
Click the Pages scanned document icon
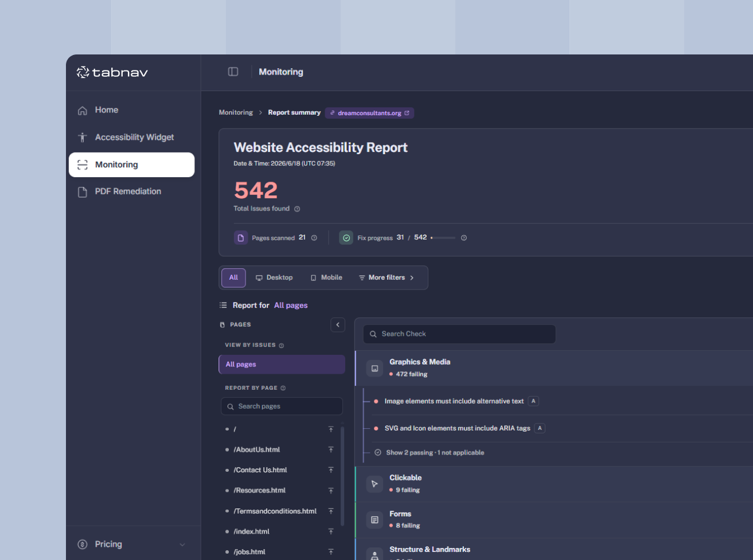(241, 237)
